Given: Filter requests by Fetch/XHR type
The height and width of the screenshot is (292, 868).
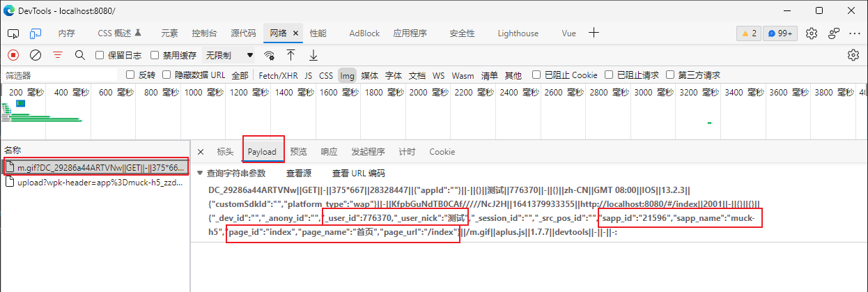Looking at the screenshot, I should point(278,75).
